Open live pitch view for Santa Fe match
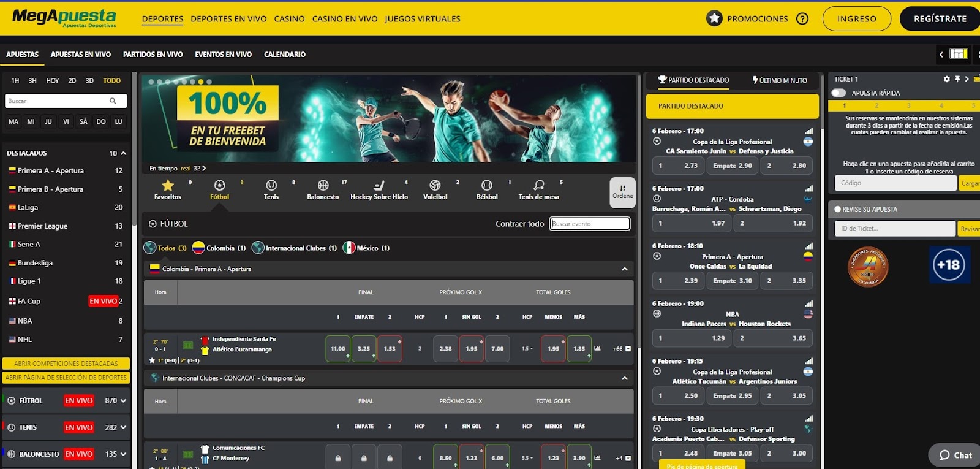Screen dimensions: 980x469 (x=188, y=345)
